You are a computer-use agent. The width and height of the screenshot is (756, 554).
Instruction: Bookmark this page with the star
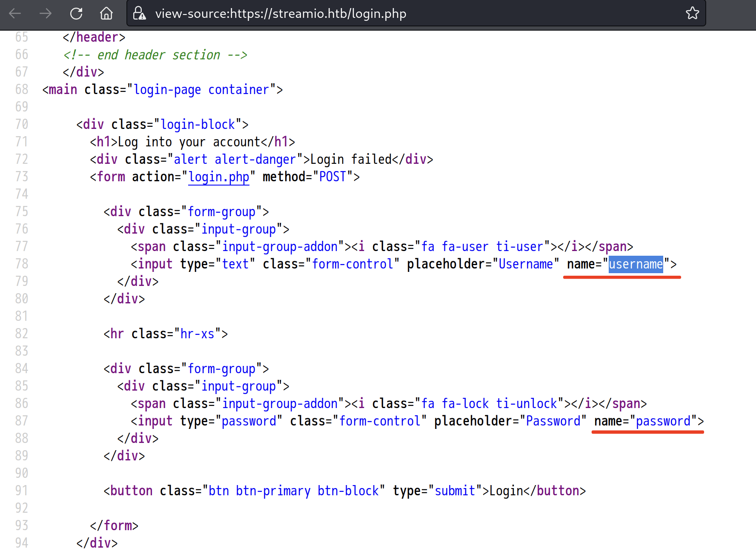point(692,14)
